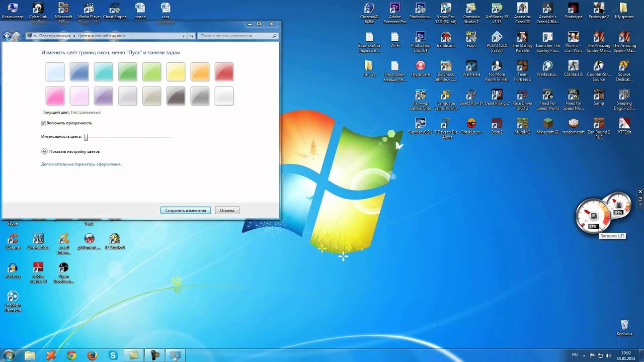
Task: Expand 'Показать настройку цветов' color mixer
Action: (44, 151)
